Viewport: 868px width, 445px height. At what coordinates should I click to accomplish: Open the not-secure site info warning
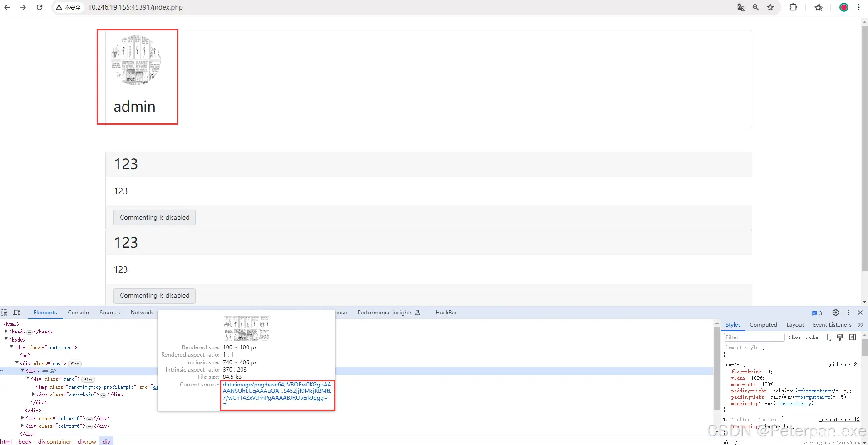(68, 7)
